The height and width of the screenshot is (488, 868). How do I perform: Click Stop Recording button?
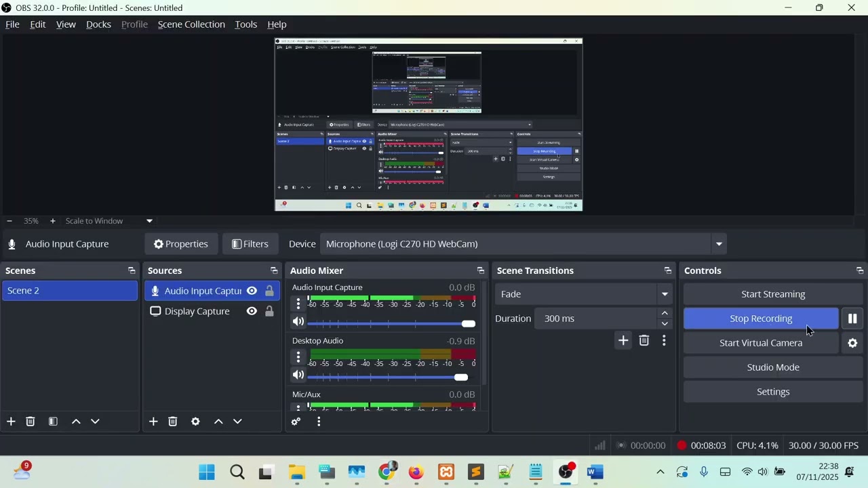point(761,319)
